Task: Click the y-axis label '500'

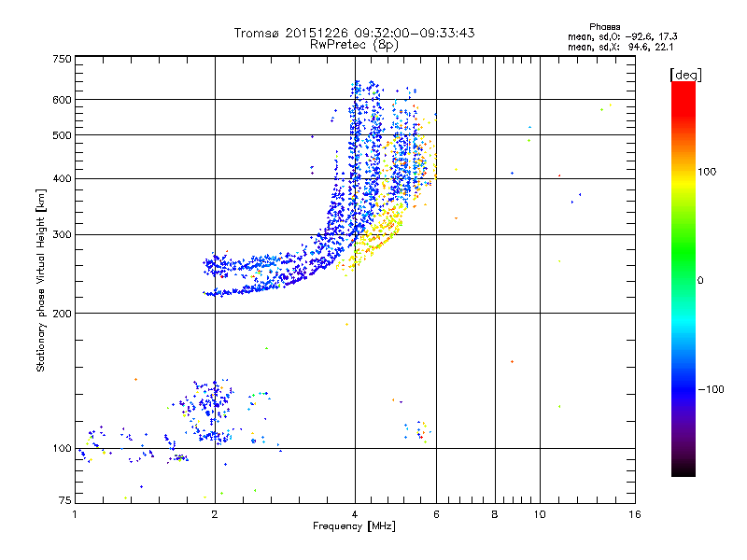Action: [62, 135]
